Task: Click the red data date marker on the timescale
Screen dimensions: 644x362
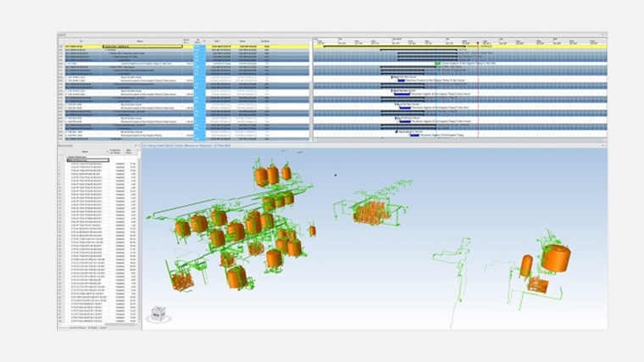Action: (478, 42)
